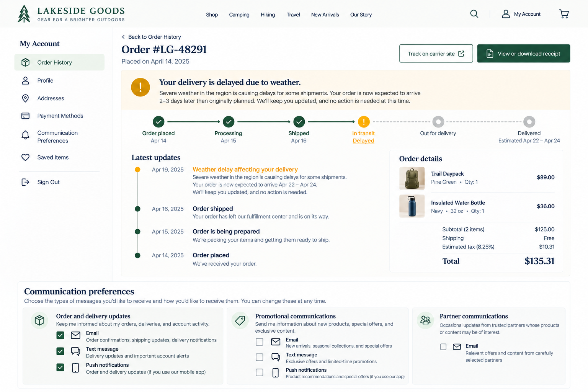Click the Addresses location pin icon
This screenshot has width=588, height=392.
tap(26, 98)
